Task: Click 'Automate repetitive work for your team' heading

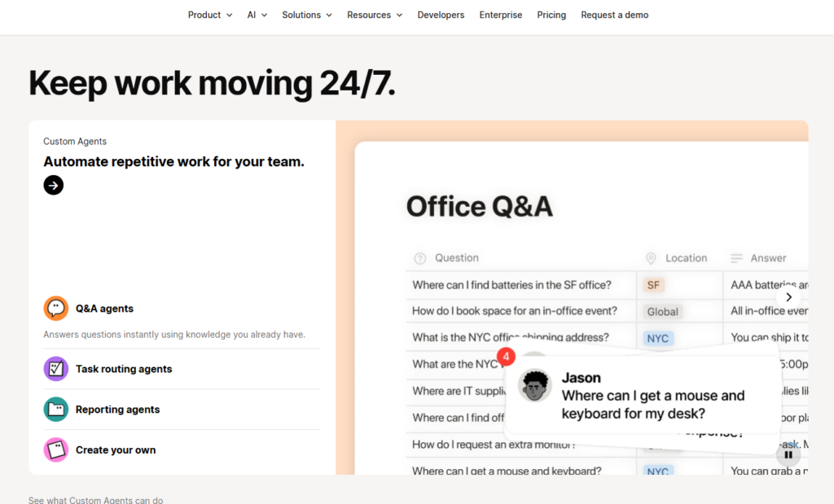Action: pyautogui.click(x=174, y=161)
